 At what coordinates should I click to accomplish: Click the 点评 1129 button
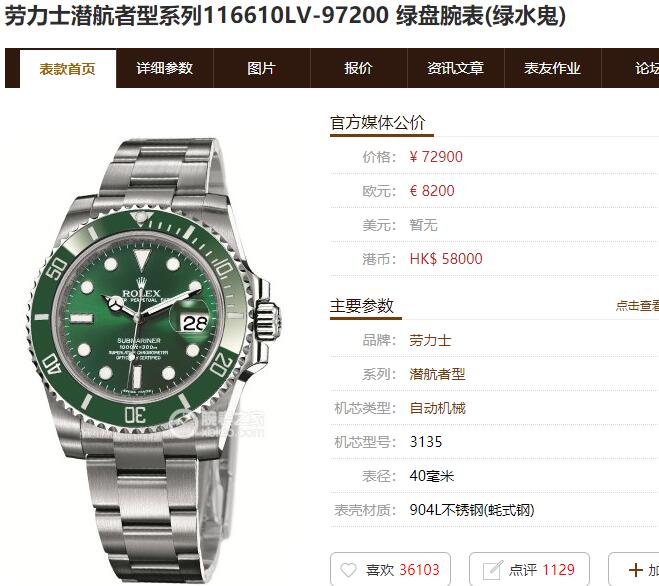point(530,570)
